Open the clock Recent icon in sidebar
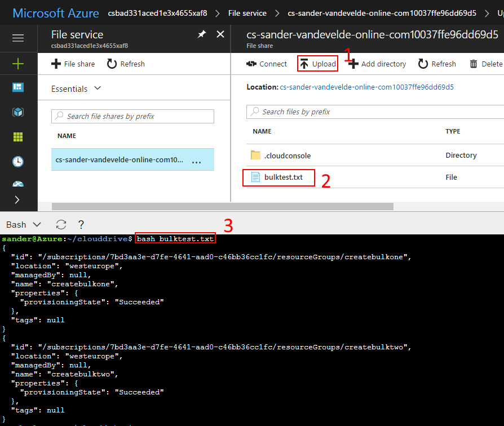504x426 pixels. click(18, 162)
